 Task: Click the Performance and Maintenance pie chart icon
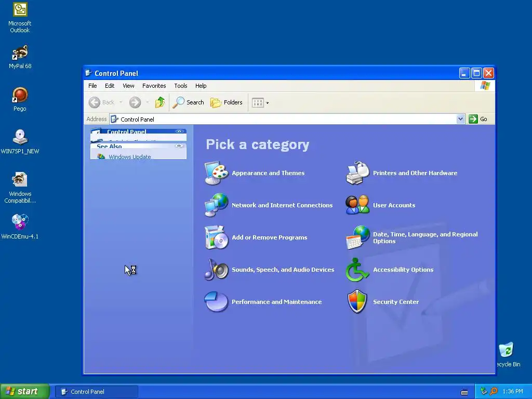(x=216, y=301)
